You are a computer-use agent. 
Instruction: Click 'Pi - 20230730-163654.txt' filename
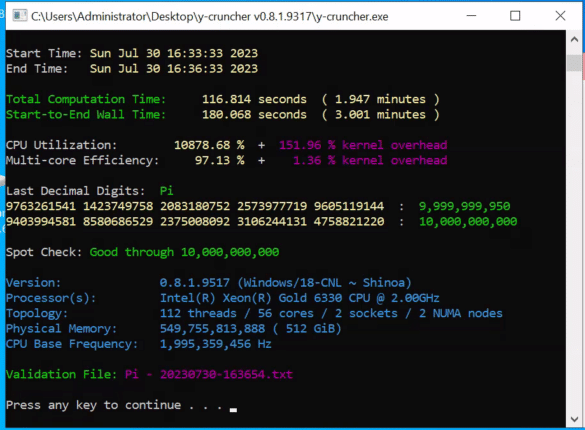click(x=209, y=374)
